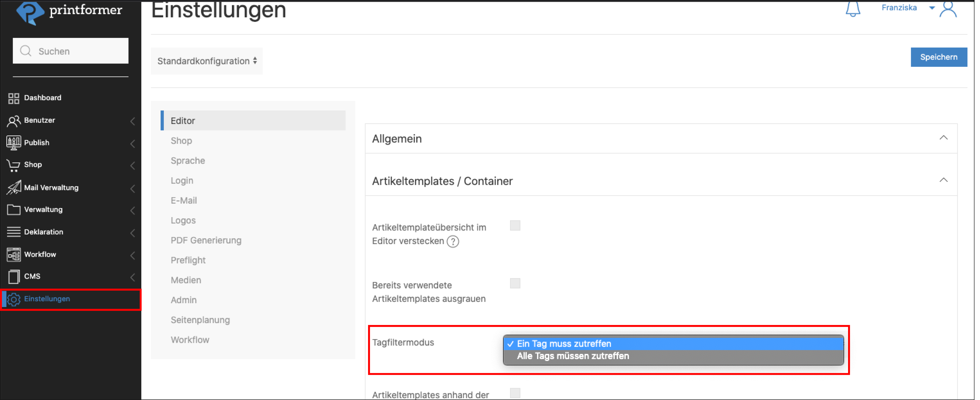Toggle the Artikeltemplates anhand der checkbox
Image resolution: width=980 pixels, height=400 pixels.
point(515,393)
